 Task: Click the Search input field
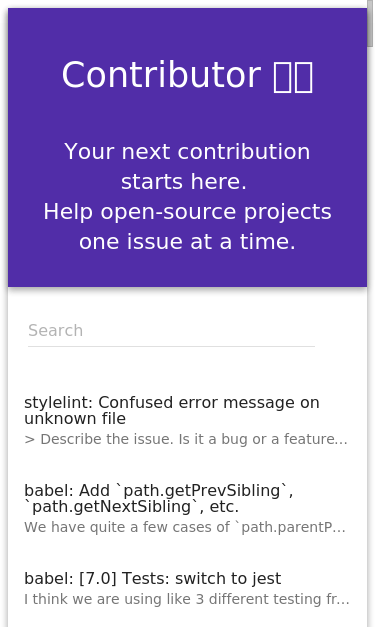(x=171, y=331)
